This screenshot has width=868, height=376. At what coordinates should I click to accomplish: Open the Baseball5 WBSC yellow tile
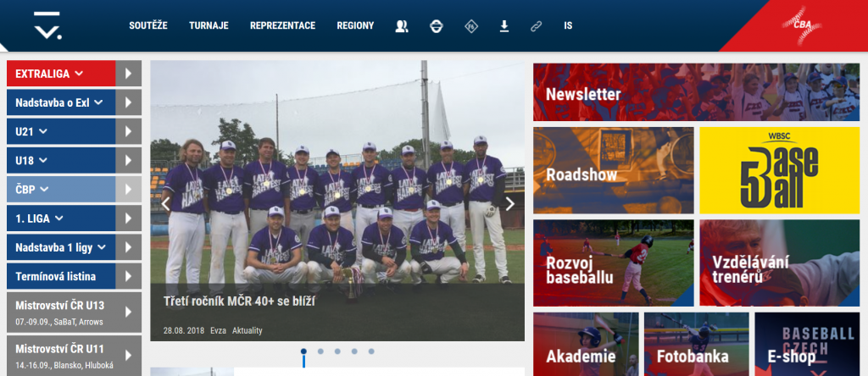click(x=779, y=170)
